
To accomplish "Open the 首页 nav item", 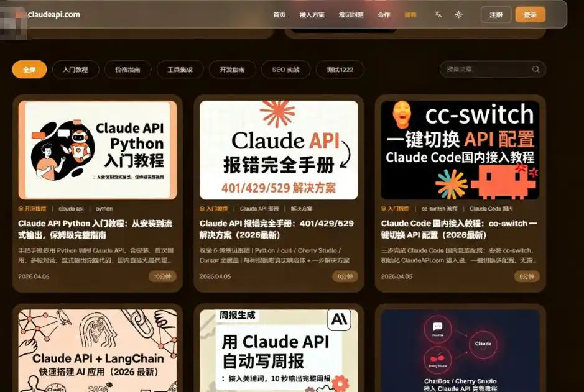I will [279, 15].
